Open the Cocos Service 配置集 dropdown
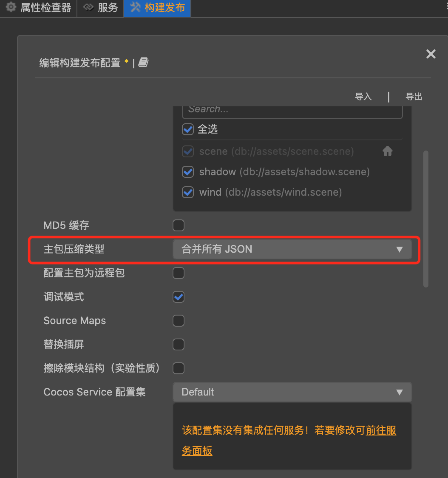The width and height of the screenshot is (448, 478). [292, 392]
